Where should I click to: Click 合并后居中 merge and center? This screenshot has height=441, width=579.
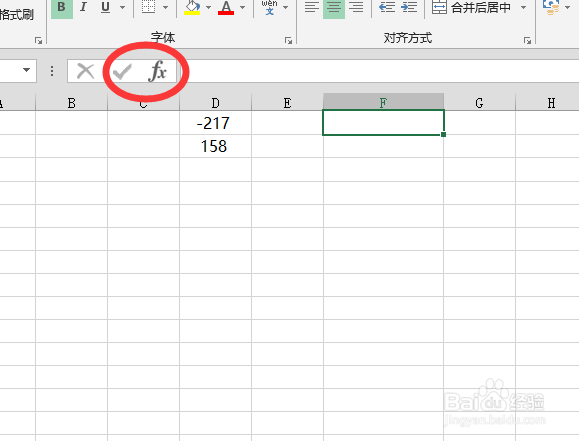(472, 7)
